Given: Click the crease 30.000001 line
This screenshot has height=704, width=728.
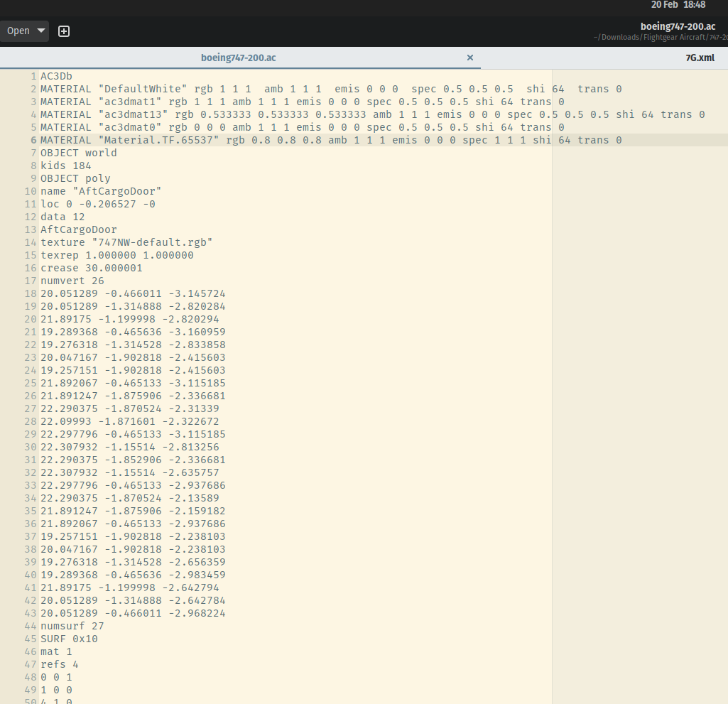Looking at the screenshot, I should click(x=91, y=268).
